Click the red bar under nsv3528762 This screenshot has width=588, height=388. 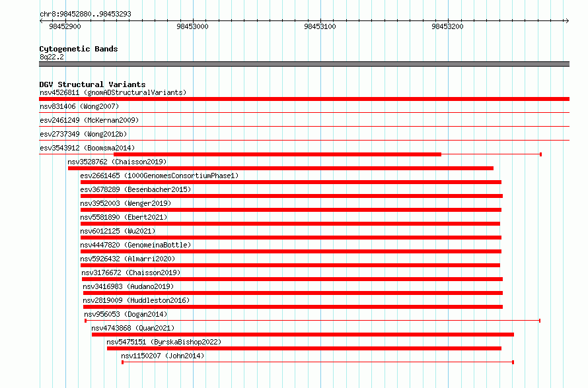tap(281, 168)
